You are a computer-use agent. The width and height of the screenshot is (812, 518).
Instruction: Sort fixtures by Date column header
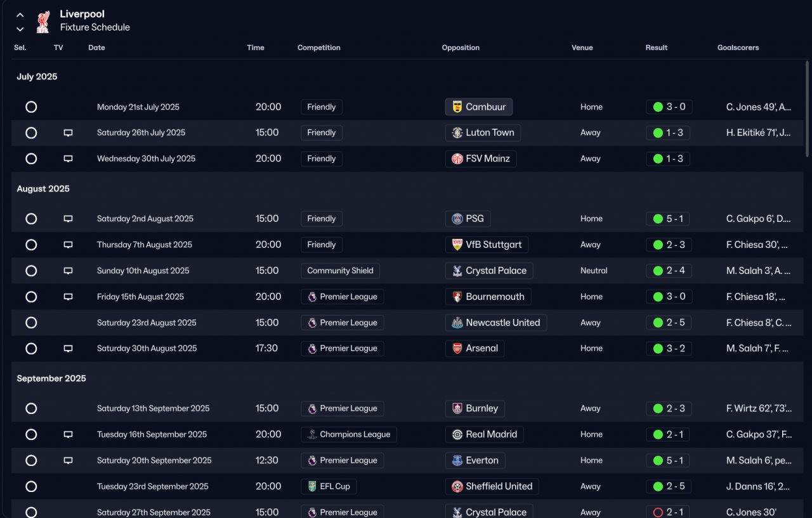click(96, 48)
